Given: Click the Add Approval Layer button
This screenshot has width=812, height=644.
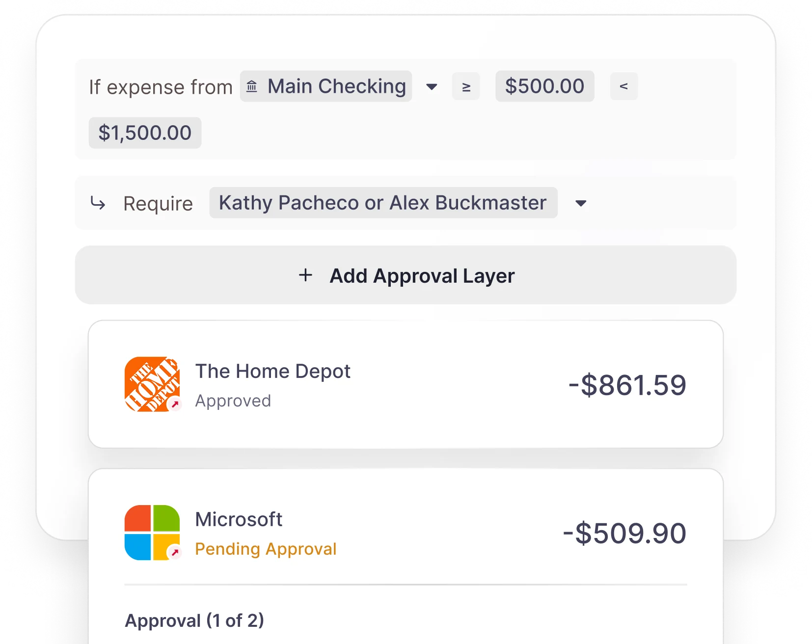Looking at the screenshot, I should (406, 275).
